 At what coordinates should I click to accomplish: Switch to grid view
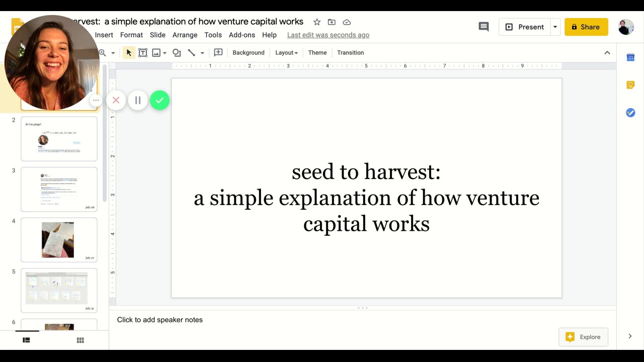pyautogui.click(x=80, y=340)
